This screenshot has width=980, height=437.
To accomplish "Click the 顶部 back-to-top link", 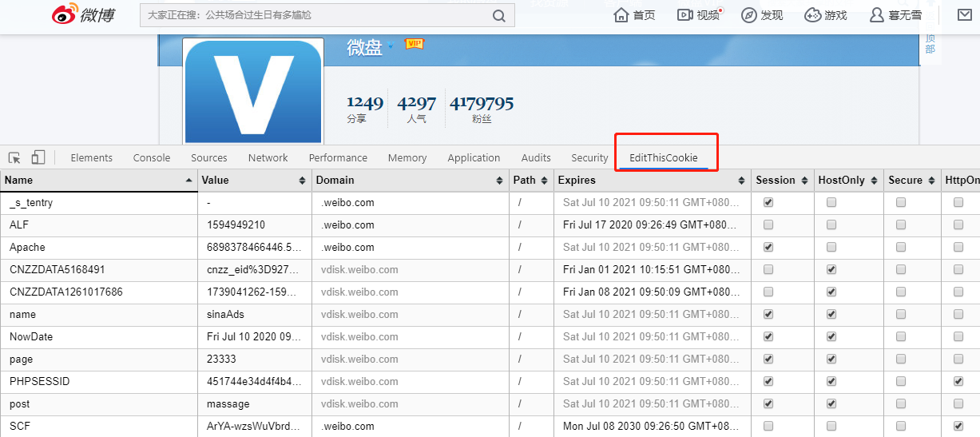I will pos(930,43).
